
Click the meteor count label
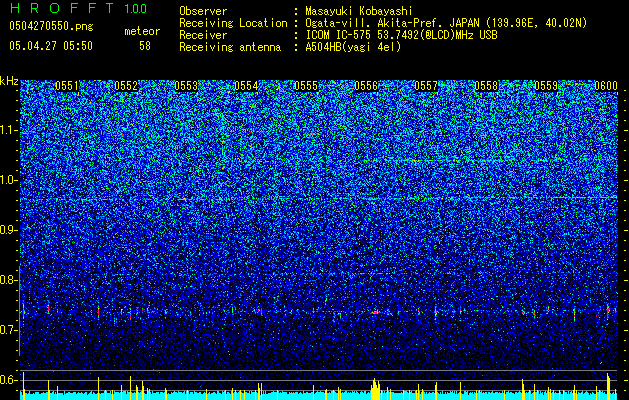pos(142,31)
